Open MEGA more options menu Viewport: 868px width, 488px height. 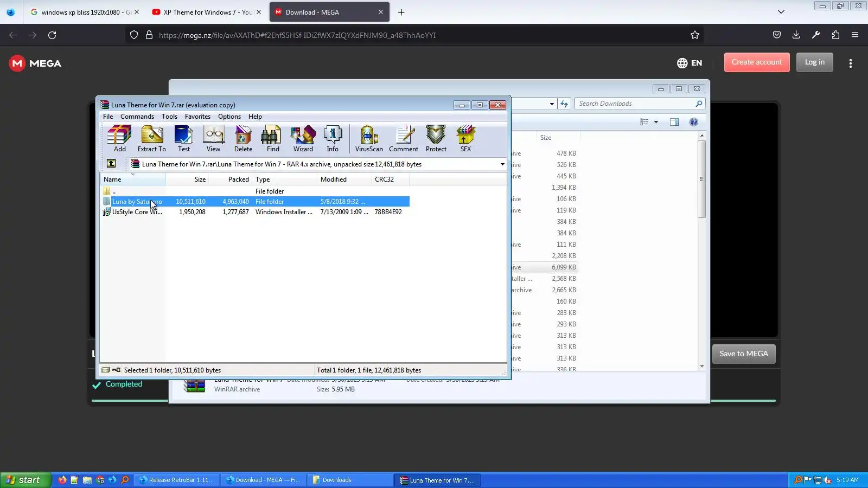[851, 63]
